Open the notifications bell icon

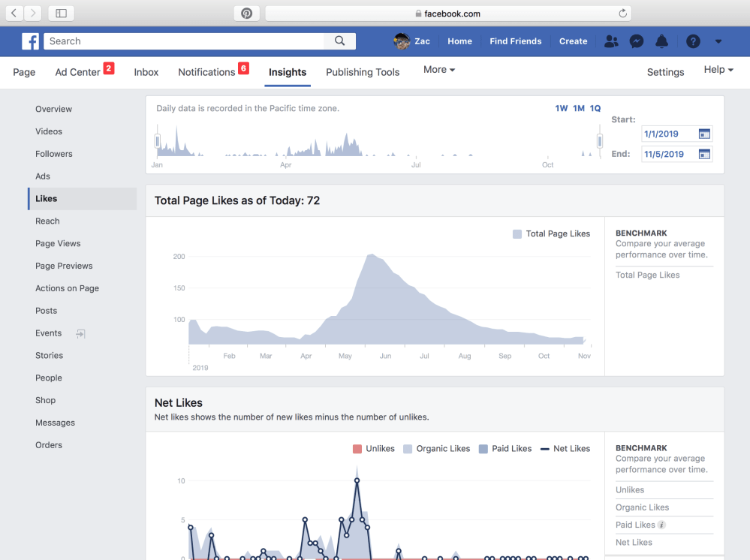point(661,41)
